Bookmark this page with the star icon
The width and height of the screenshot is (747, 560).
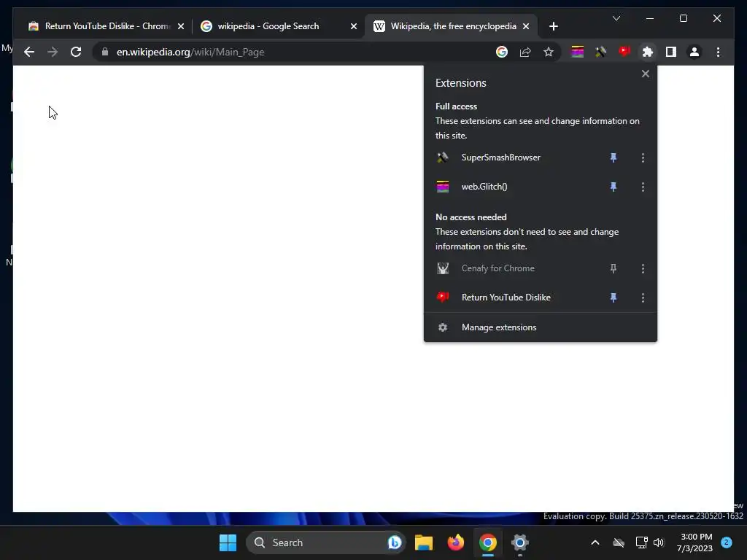click(x=549, y=52)
